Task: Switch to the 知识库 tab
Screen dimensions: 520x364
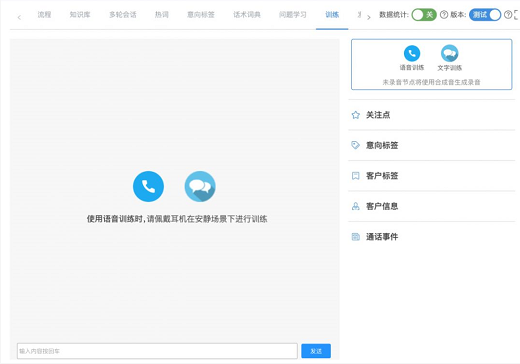Action: [x=80, y=15]
